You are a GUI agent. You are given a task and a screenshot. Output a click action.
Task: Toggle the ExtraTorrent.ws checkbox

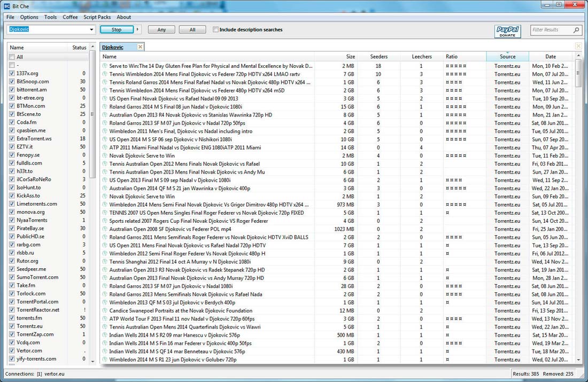[12, 138]
